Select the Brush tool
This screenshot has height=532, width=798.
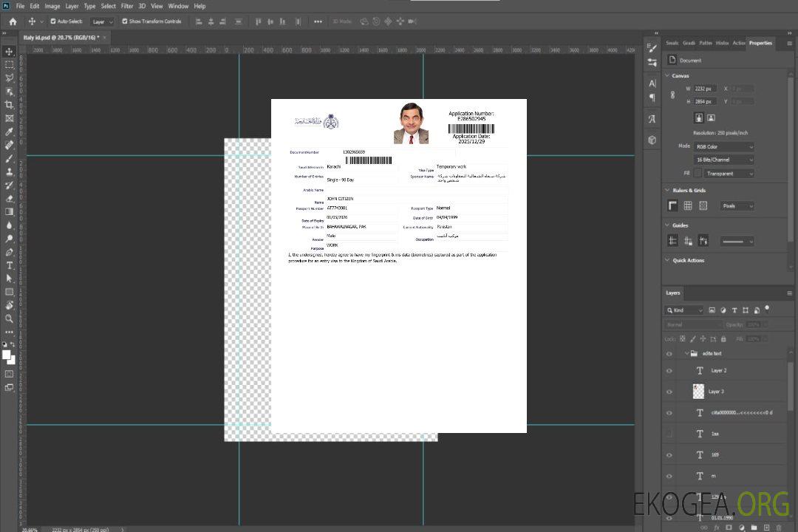[9, 158]
